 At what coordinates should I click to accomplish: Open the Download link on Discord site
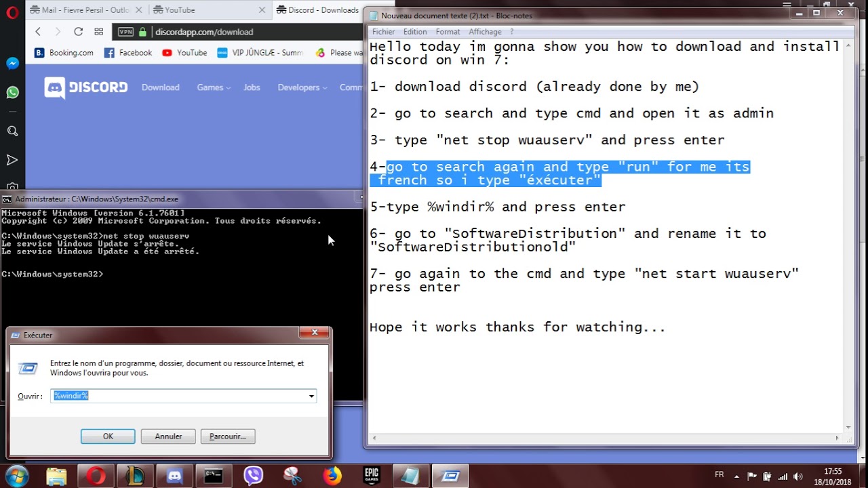coord(161,87)
